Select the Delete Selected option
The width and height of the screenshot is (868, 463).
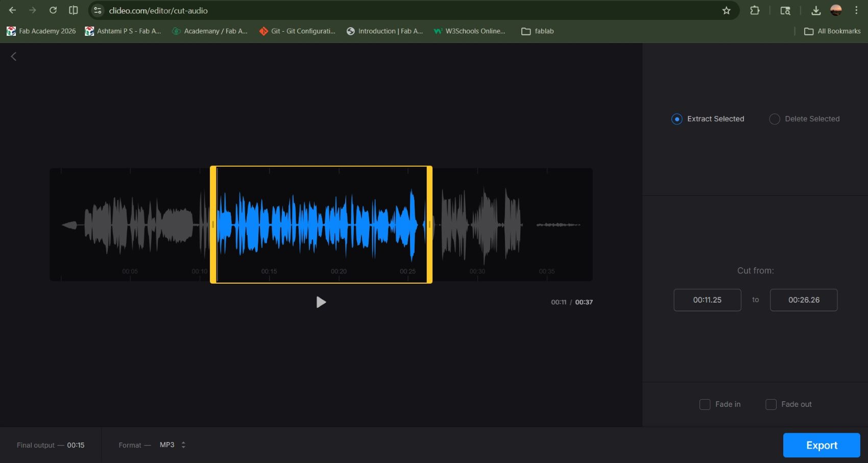804,119
